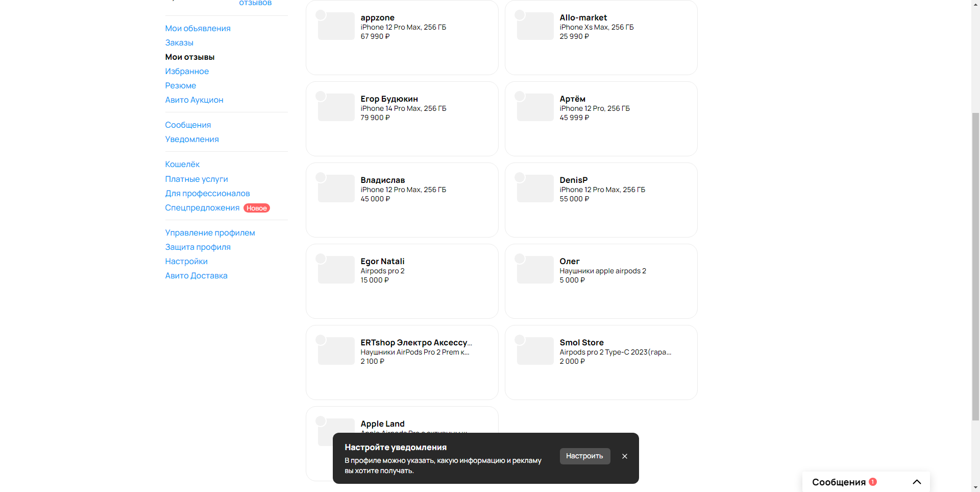This screenshot has height=492, width=980.
Task: Open Allo-market seller avatar circle
Action: 520,15
